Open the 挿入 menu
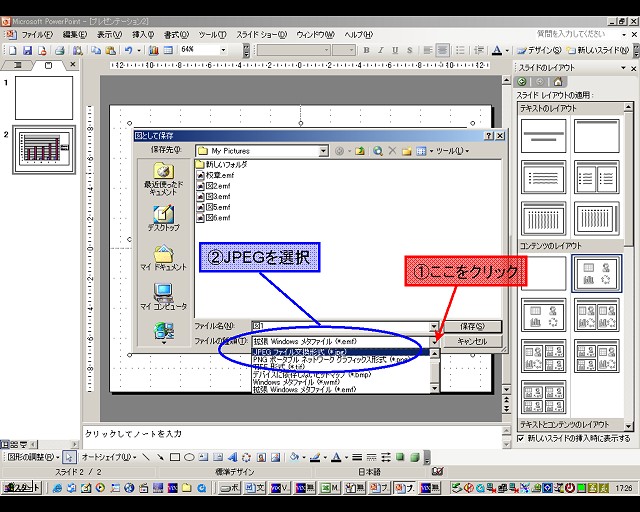Screen dimensions: 640x512 coord(143,35)
